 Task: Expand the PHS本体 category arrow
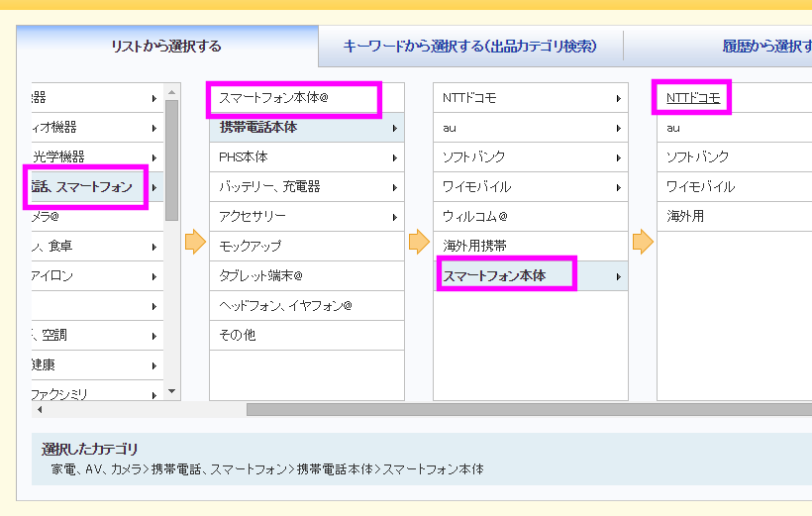[394, 157]
